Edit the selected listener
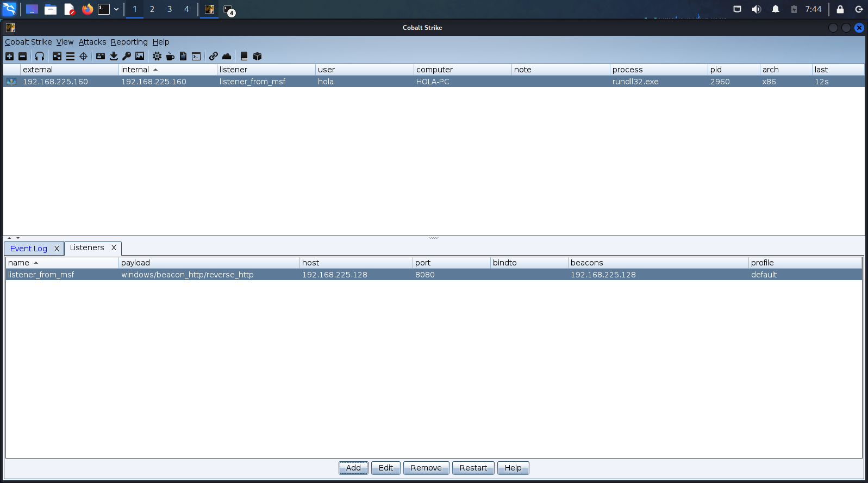The height and width of the screenshot is (483, 868). click(x=386, y=468)
